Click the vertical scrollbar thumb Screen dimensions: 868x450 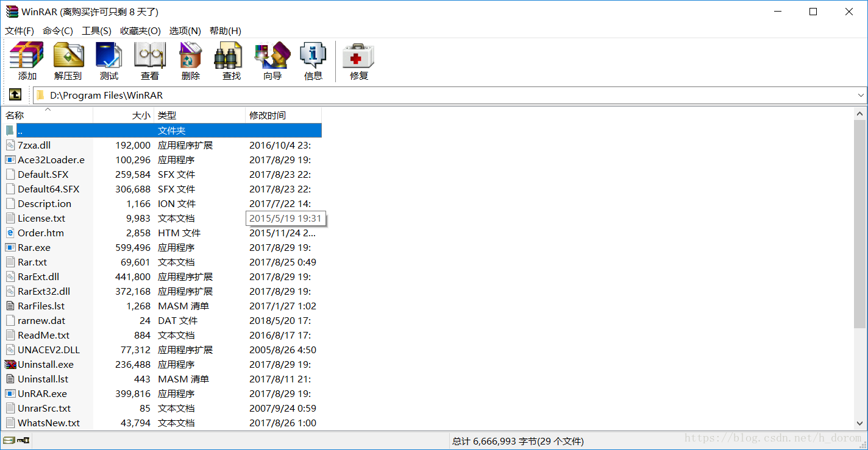[860, 223]
